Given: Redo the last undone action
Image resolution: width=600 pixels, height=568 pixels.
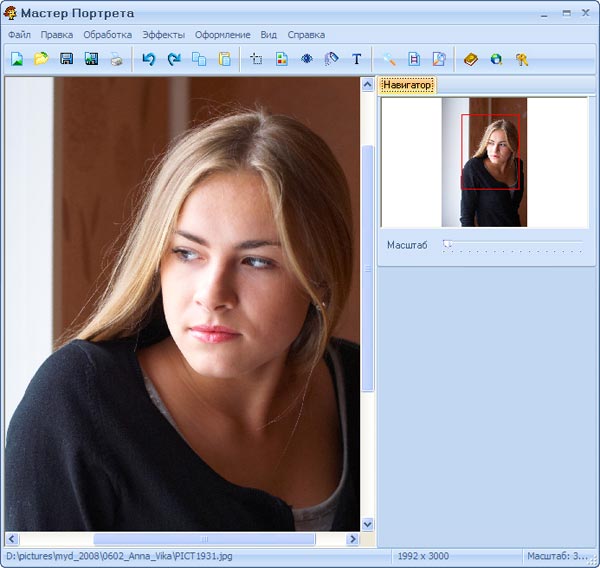Looking at the screenshot, I should (174, 59).
